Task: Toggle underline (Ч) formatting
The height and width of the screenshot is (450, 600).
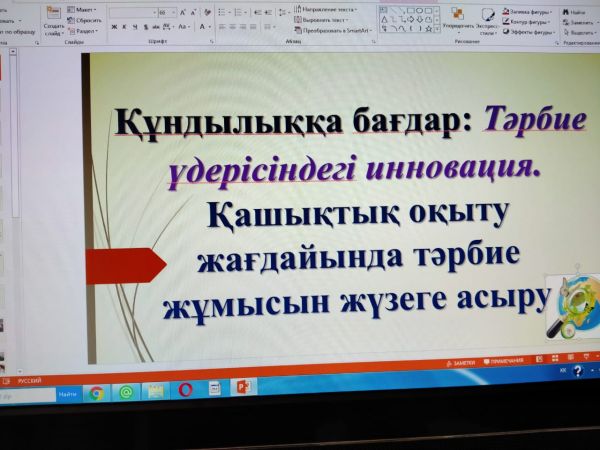Action: (x=135, y=27)
